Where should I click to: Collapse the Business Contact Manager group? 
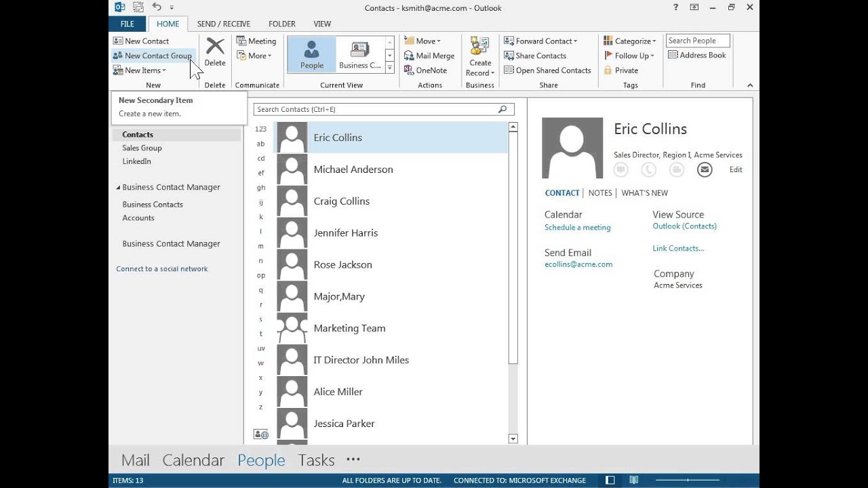pyautogui.click(x=118, y=188)
